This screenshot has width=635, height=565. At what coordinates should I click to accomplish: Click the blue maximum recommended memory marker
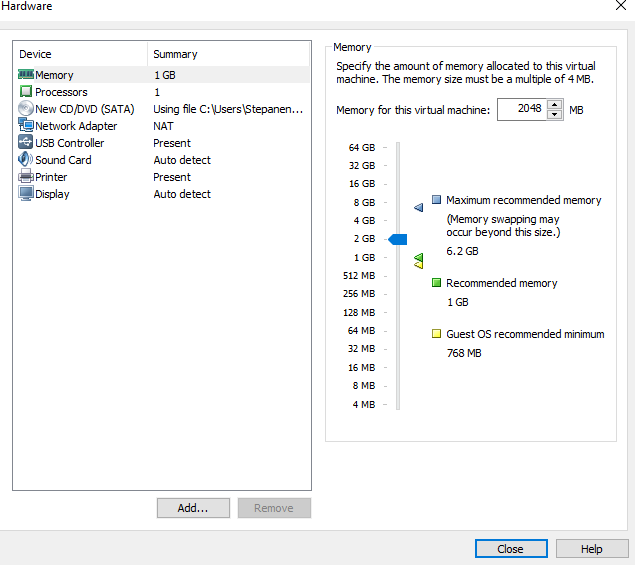tap(418, 207)
